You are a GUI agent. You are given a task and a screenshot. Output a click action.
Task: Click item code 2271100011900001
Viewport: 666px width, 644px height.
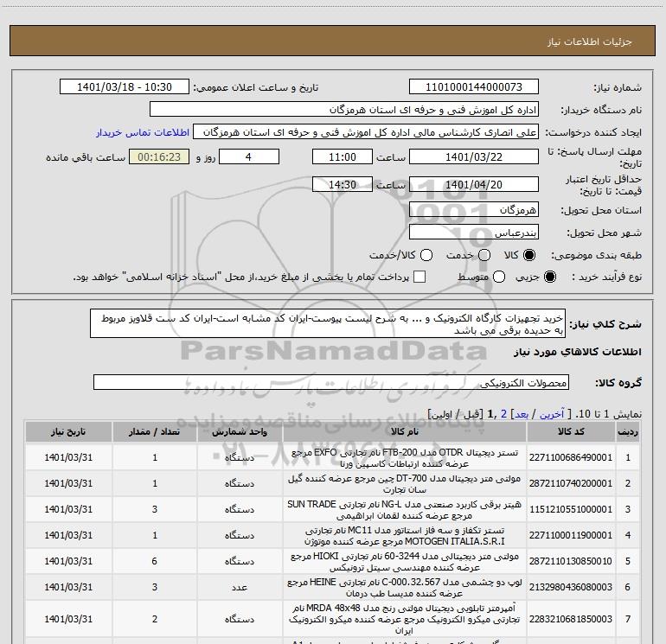[x=571, y=535]
